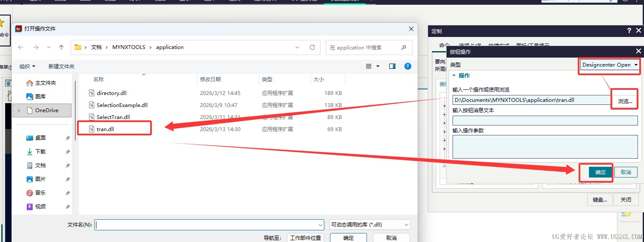The width and height of the screenshot is (644, 242).
Task: Select MYNXTOOLS in the breadcrumb path
Action: [x=129, y=47]
